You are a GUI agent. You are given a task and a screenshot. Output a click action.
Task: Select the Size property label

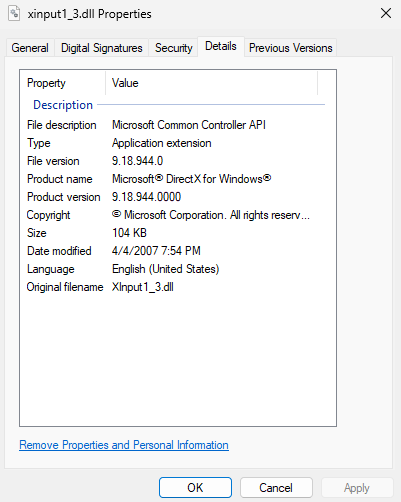37,233
